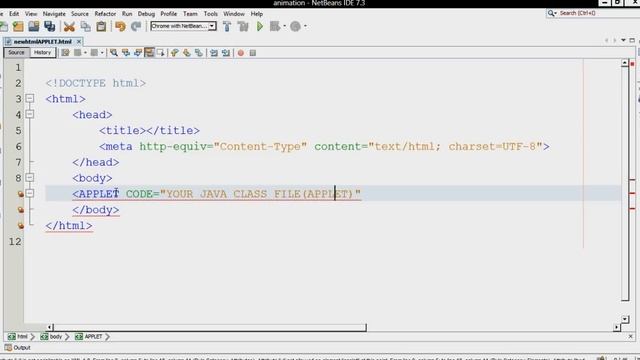Screen dimensions: 640x360
Task: Click the Undo arrow icon
Action: click(120, 27)
